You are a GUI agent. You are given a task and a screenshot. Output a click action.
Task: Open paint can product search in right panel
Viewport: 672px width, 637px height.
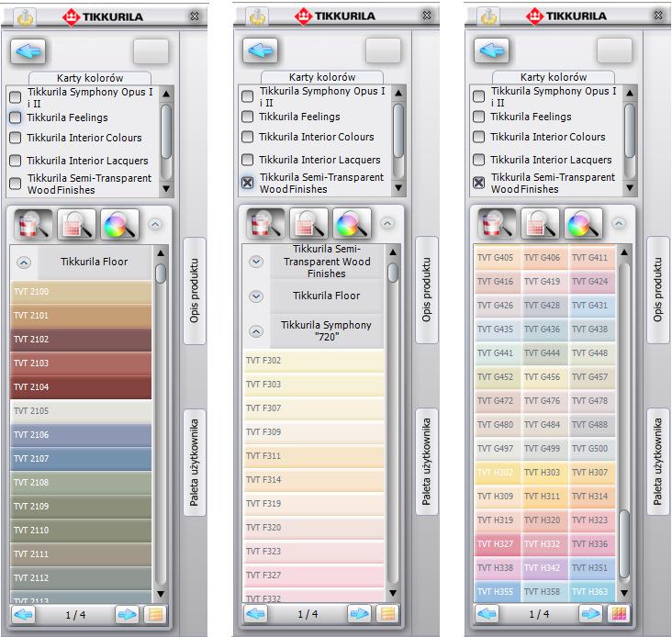(498, 223)
